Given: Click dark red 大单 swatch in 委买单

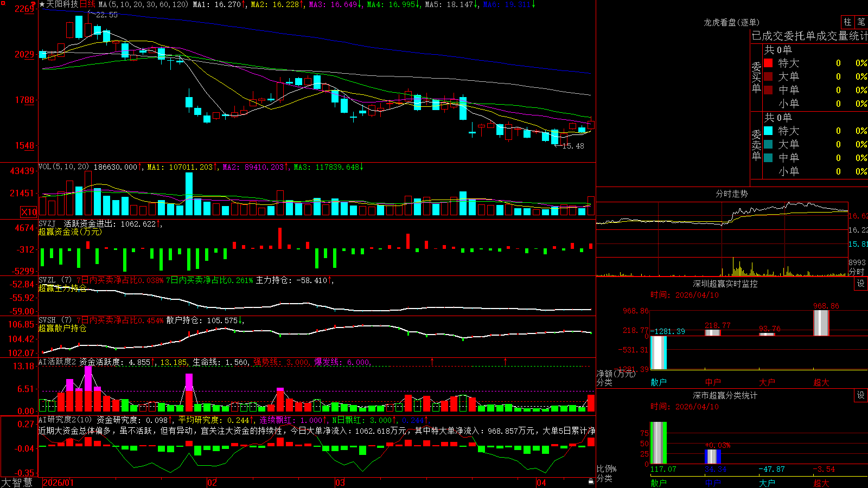Looking at the screenshot, I should [x=768, y=76].
